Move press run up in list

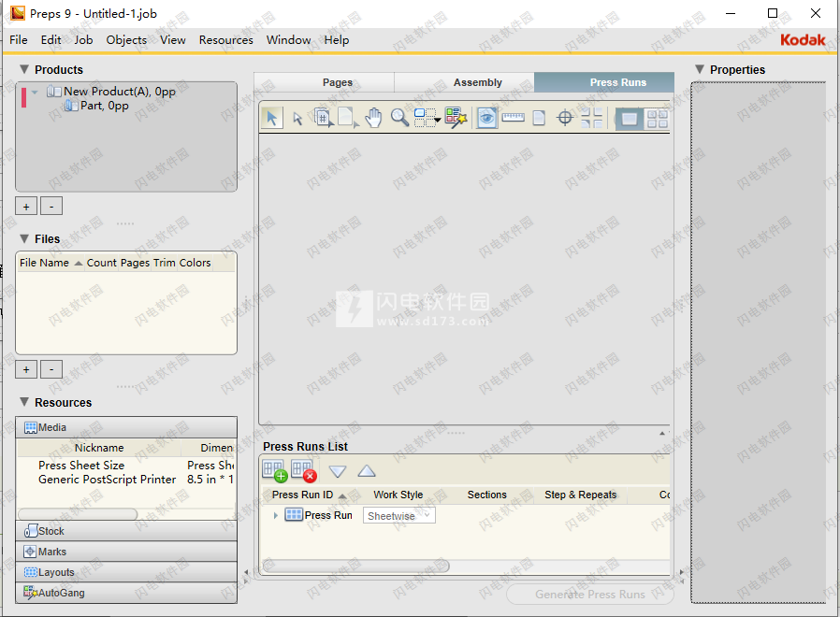tap(367, 471)
